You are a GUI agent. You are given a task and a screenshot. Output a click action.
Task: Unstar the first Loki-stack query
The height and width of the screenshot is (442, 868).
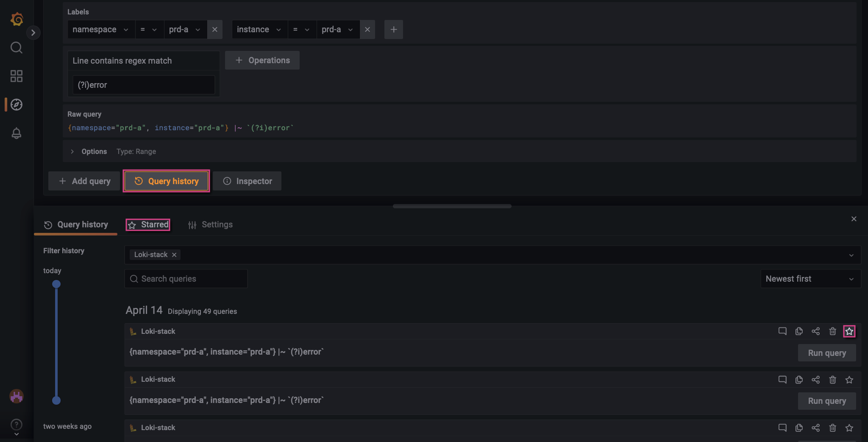[849, 331]
